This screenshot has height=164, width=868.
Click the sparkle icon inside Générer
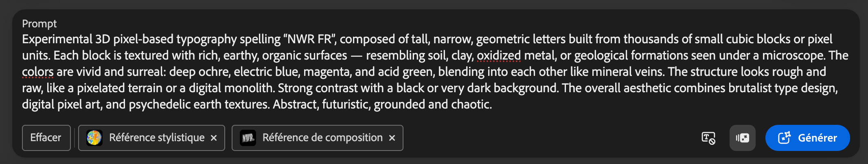pos(784,138)
